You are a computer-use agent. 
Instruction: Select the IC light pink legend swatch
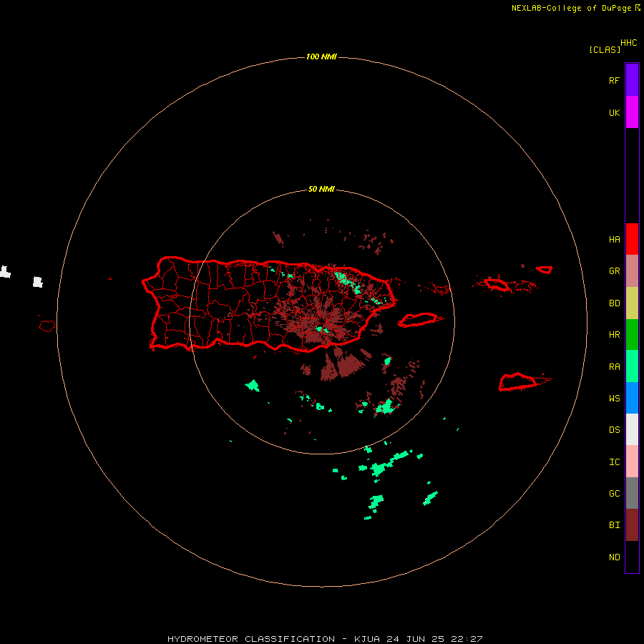pos(632,462)
